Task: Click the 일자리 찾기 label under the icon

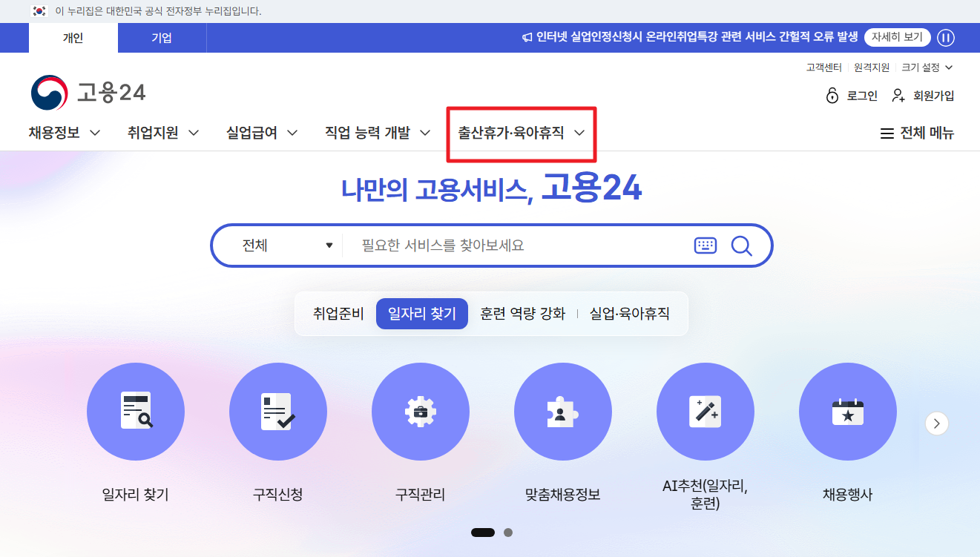Action: tap(136, 495)
